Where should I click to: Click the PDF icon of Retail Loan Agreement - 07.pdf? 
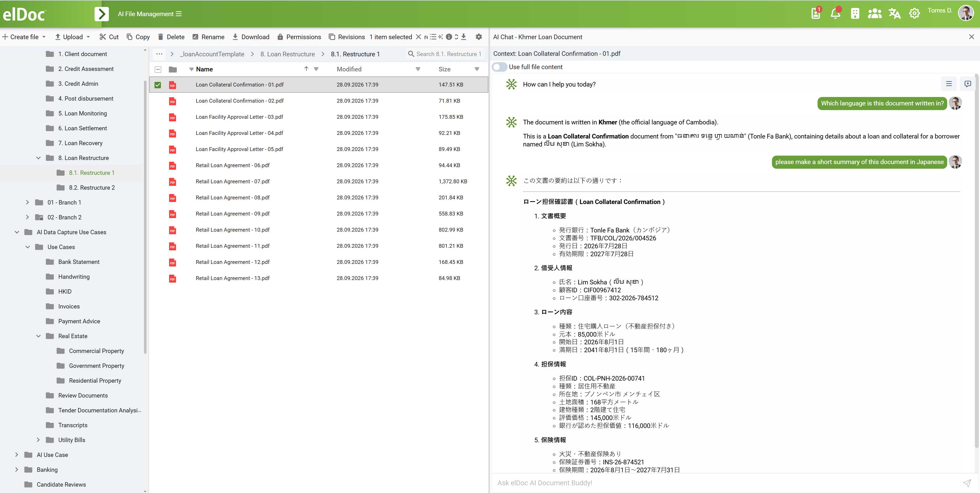coord(172,182)
